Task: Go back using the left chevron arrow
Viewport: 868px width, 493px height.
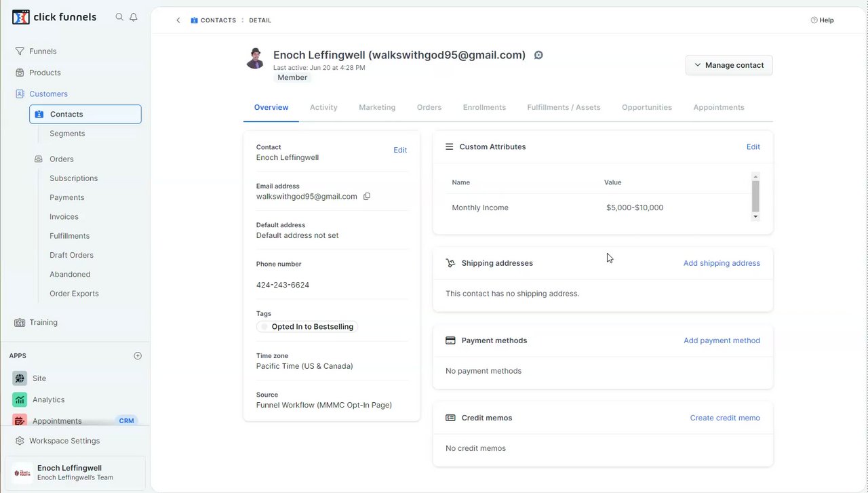Action: pyautogui.click(x=178, y=20)
